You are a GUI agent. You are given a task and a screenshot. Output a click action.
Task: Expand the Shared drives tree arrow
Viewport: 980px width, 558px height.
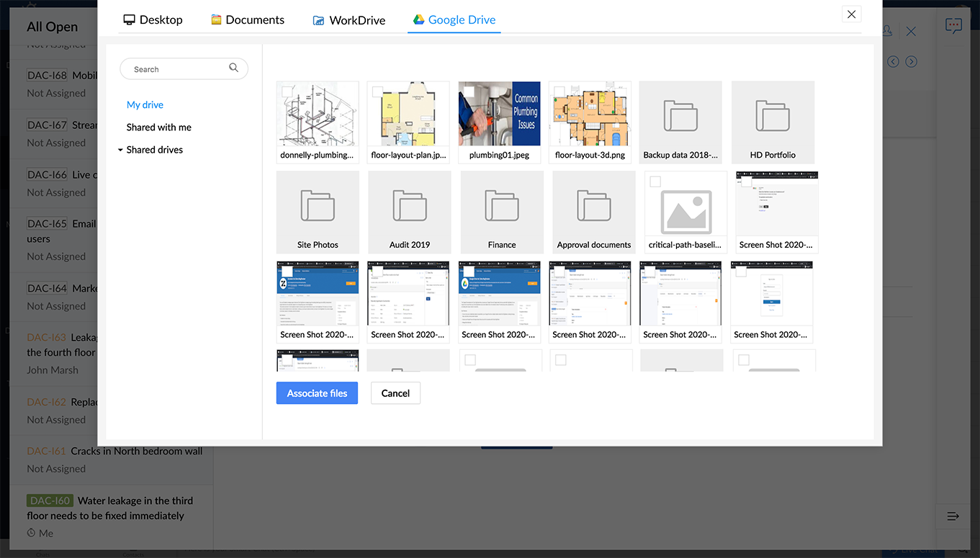(x=120, y=150)
